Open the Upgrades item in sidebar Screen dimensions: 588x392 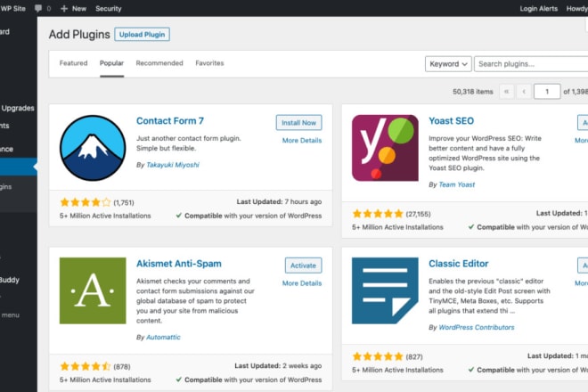(x=17, y=108)
